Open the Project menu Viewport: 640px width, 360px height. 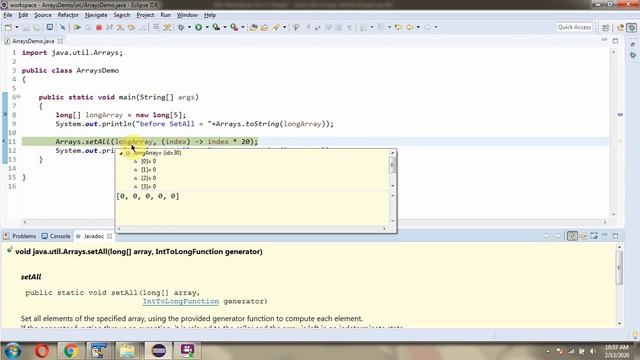pos(145,15)
